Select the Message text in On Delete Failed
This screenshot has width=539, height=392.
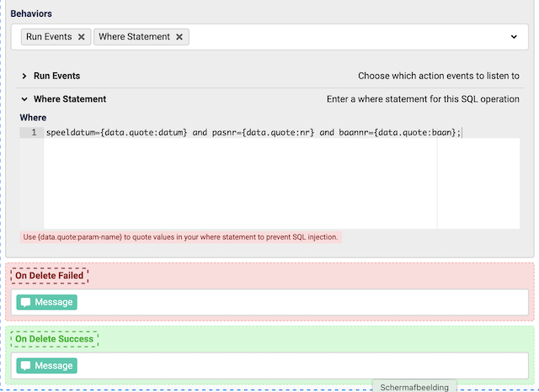[x=54, y=302]
